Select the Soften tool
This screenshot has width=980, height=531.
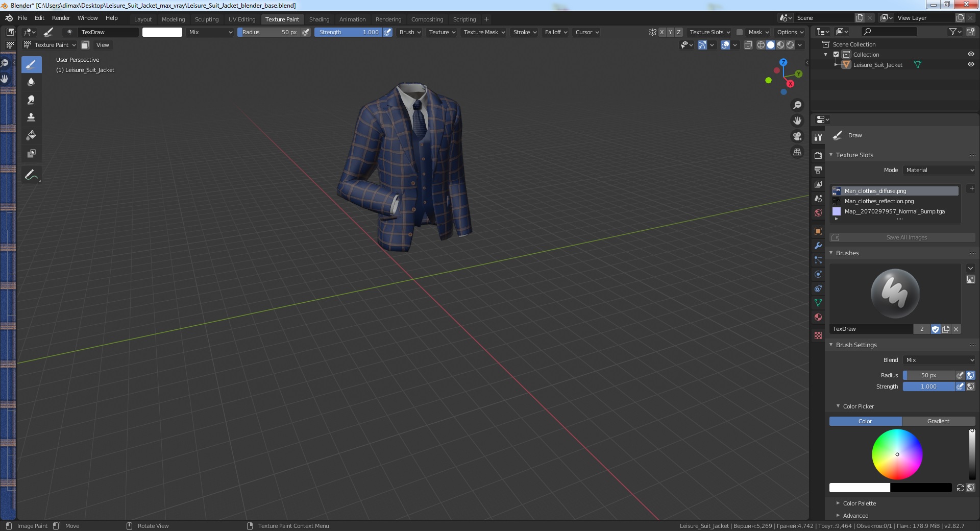(x=31, y=82)
